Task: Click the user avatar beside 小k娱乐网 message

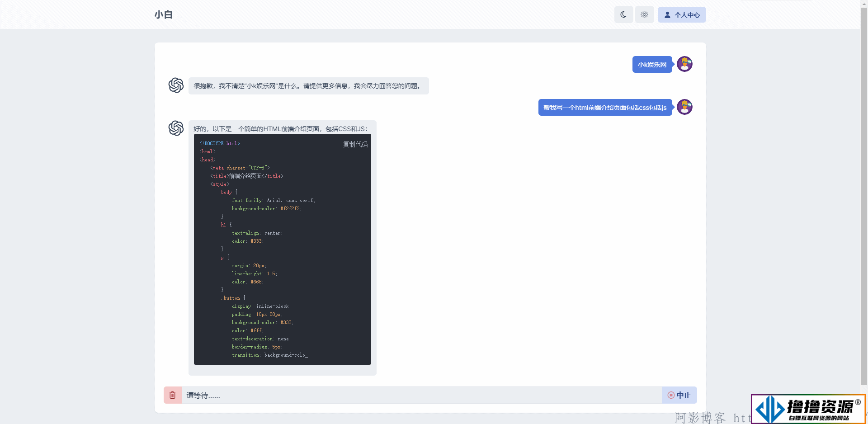Action: 684,64
